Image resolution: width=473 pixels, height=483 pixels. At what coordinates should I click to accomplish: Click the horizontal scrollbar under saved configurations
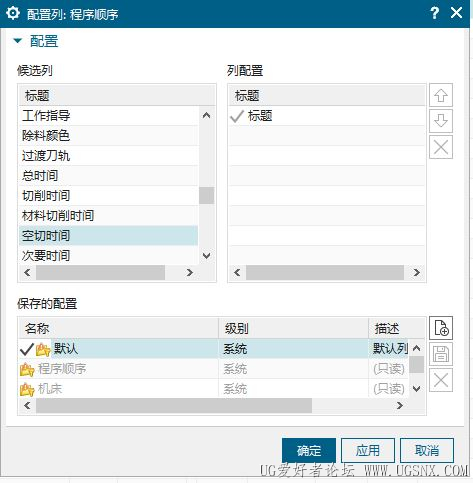[213, 405]
